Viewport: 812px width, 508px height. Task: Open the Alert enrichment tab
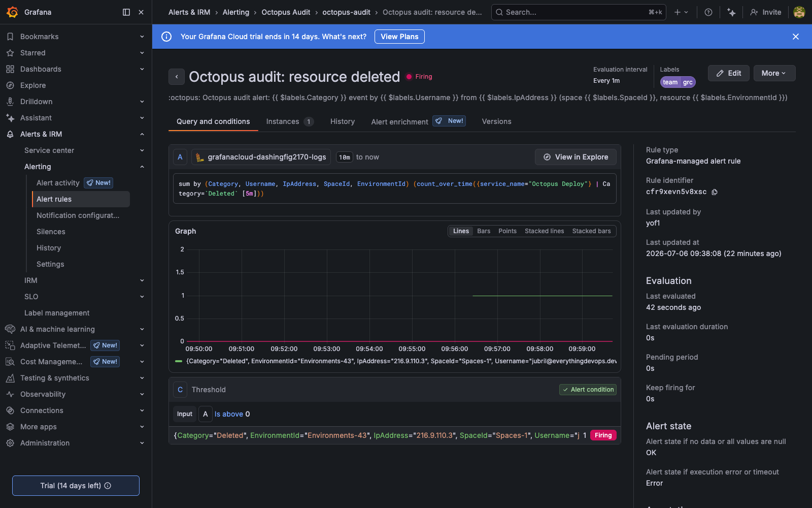coord(419,121)
